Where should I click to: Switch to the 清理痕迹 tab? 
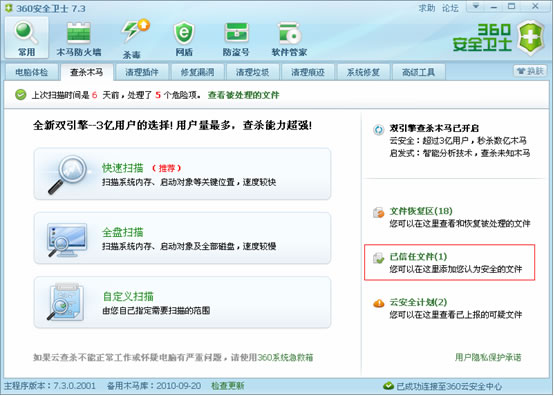[x=308, y=72]
